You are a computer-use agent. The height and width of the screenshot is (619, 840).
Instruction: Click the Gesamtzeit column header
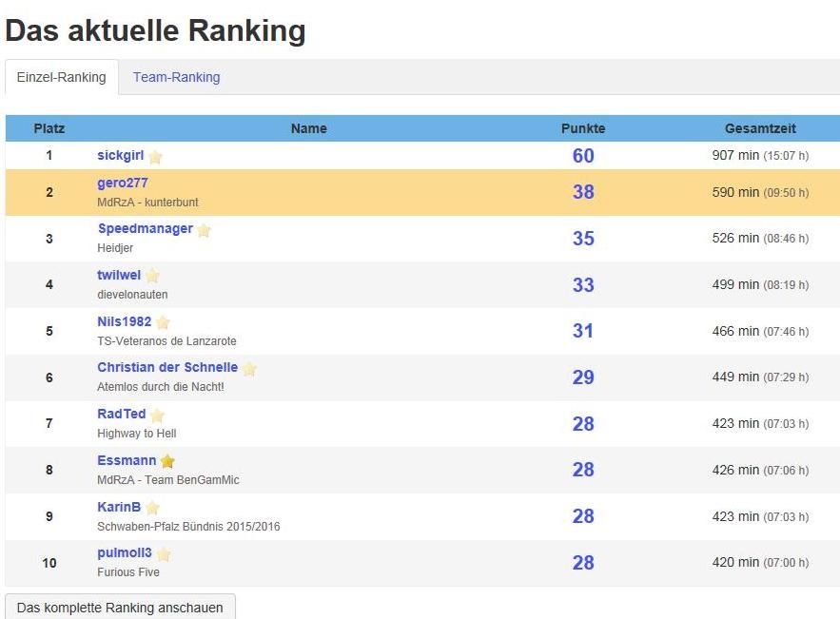point(760,128)
